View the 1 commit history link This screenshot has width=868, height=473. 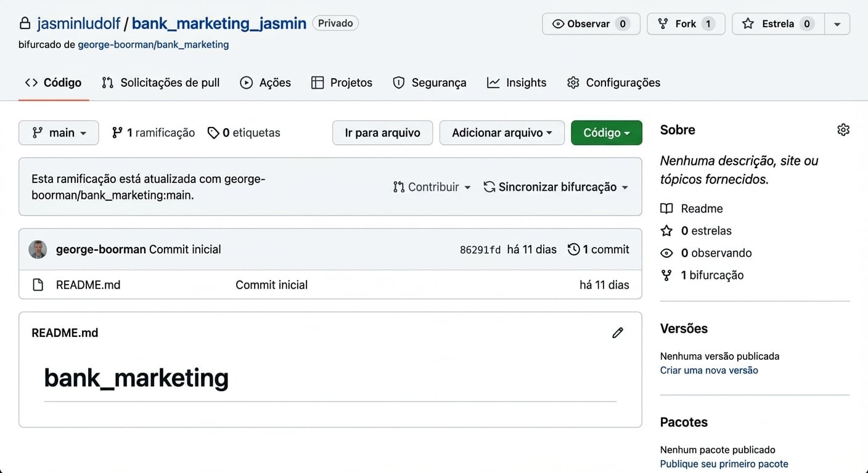pyautogui.click(x=599, y=249)
